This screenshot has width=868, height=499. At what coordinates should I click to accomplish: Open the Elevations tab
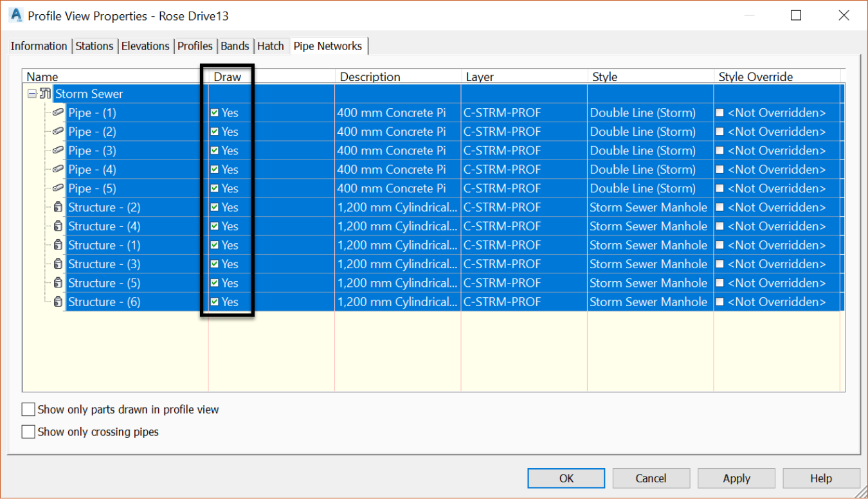pos(145,46)
